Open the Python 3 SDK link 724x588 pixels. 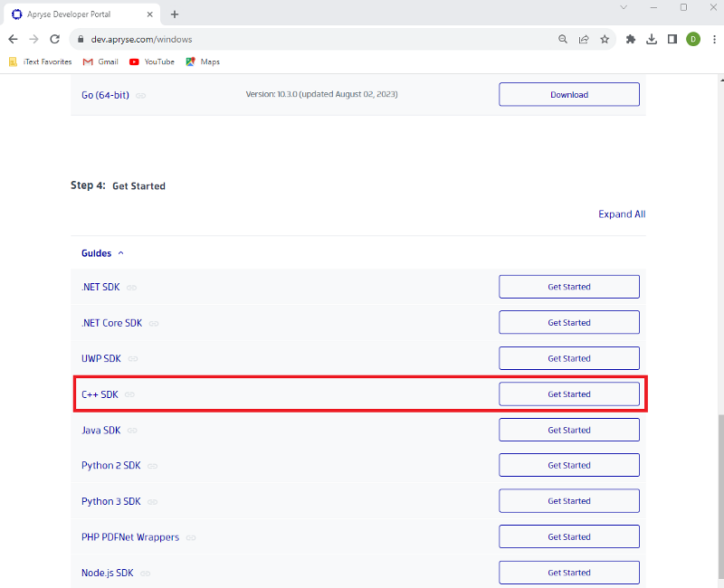(110, 501)
